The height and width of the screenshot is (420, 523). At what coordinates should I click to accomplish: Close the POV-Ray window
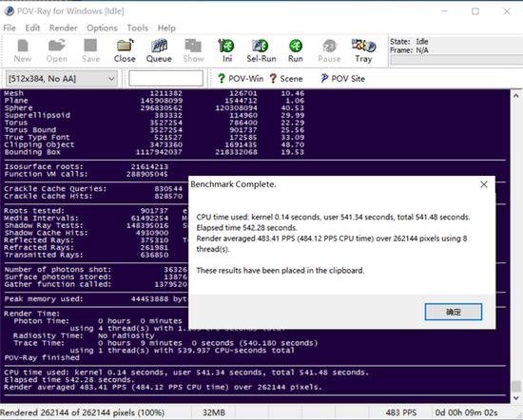(x=507, y=11)
